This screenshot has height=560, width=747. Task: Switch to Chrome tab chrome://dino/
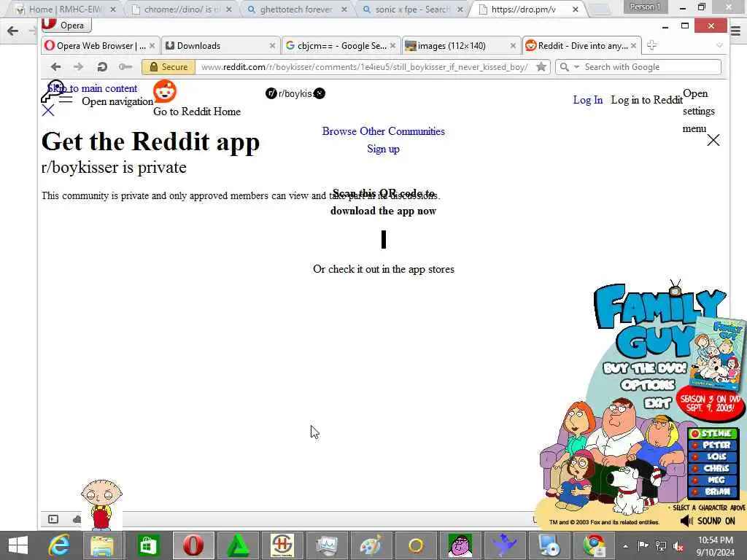click(182, 9)
